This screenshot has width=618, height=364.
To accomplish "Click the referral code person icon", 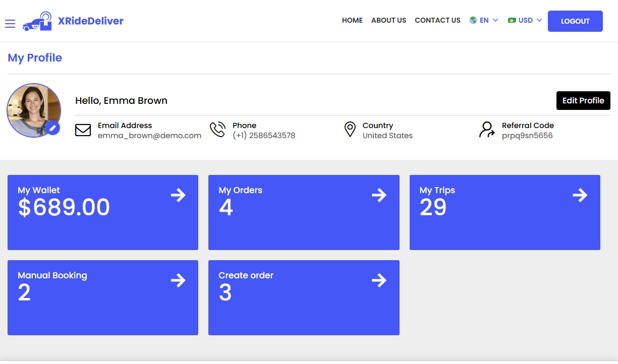I will pyautogui.click(x=486, y=130).
